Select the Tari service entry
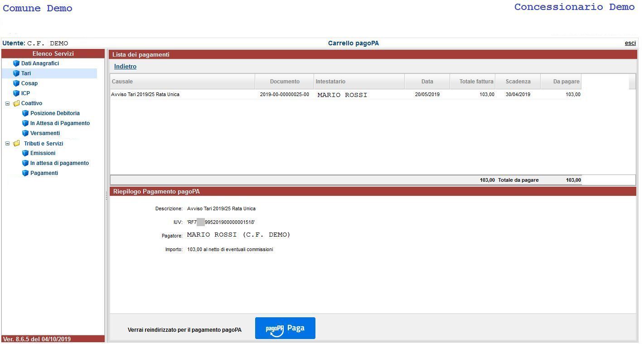Image resolution: width=644 pixels, height=344 pixels. 26,73
